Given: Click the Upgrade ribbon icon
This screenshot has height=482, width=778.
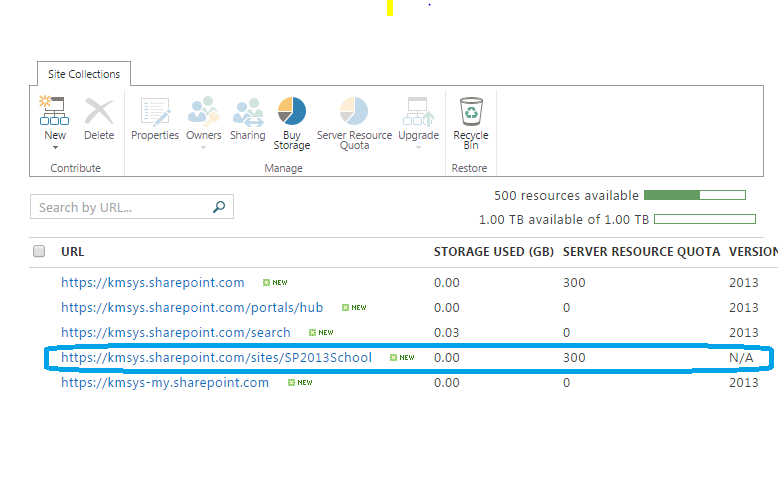Looking at the screenshot, I should [x=418, y=111].
